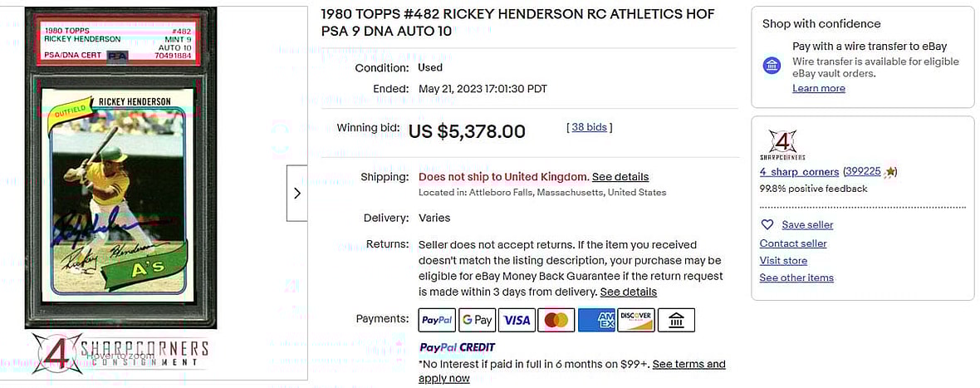
Task: Click the wire transfer bank icon
Action: pos(772,66)
